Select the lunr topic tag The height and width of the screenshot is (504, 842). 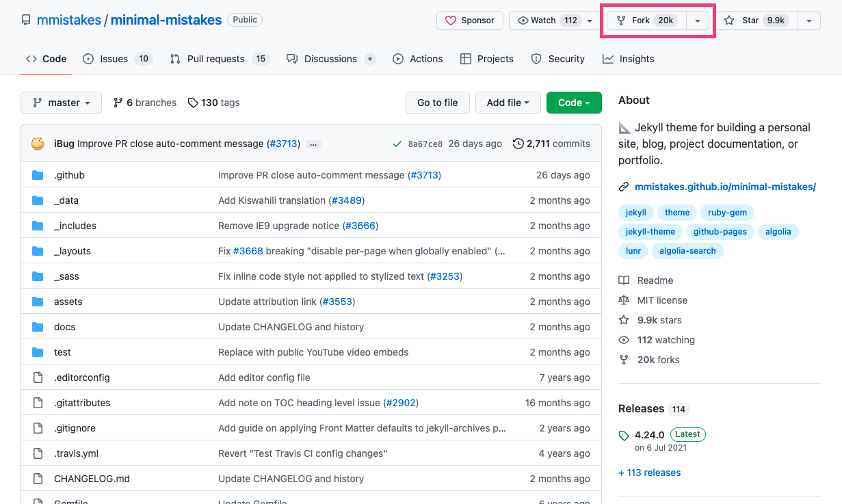coord(633,251)
